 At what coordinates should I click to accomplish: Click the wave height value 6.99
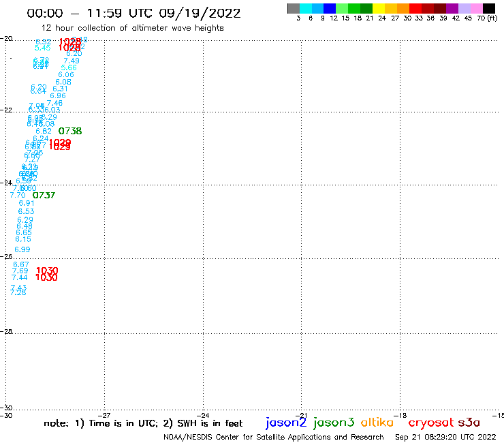coord(22,249)
